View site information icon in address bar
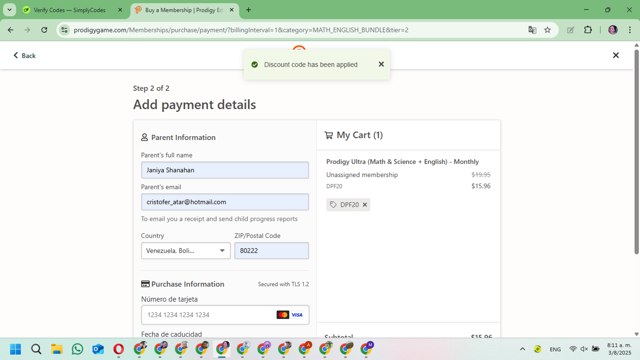 pyautogui.click(x=64, y=30)
